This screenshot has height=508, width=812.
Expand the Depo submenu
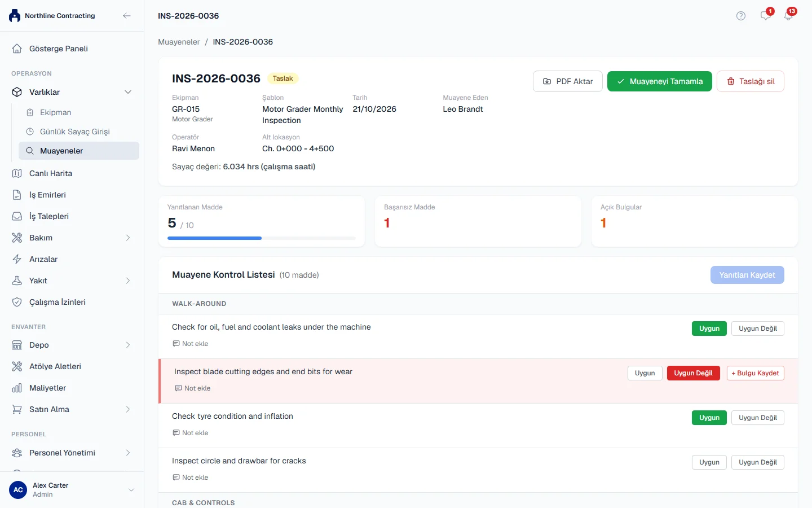[128, 345]
